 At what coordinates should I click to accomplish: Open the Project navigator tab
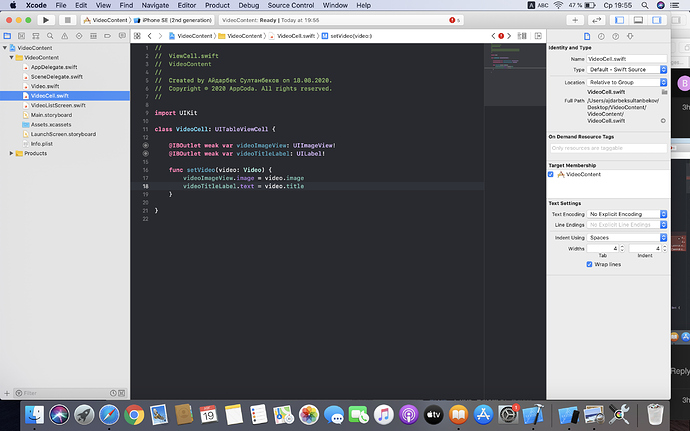[x=7, y=36]
